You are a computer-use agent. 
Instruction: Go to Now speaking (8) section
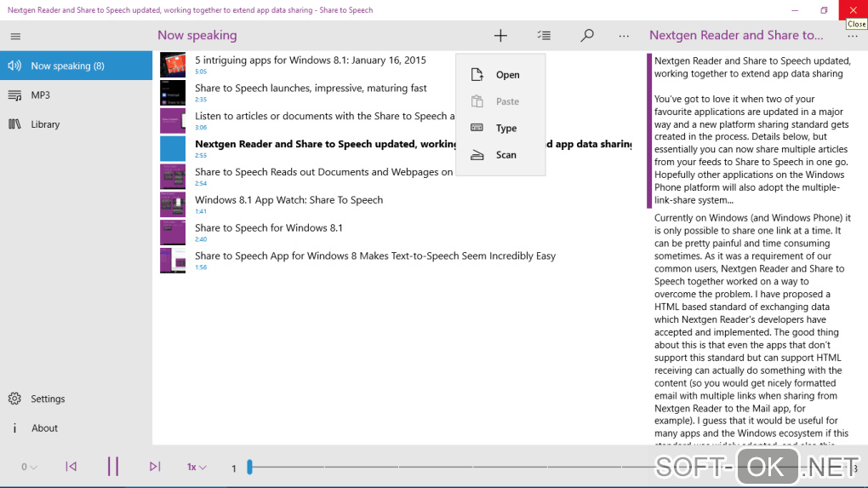coord(77,66)
